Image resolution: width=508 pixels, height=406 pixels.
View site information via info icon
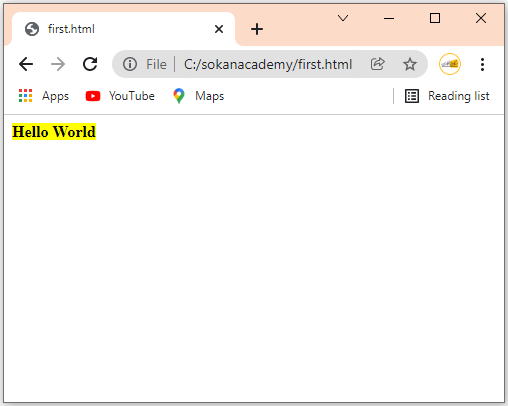pyautogui.click(x=130, y=64)
